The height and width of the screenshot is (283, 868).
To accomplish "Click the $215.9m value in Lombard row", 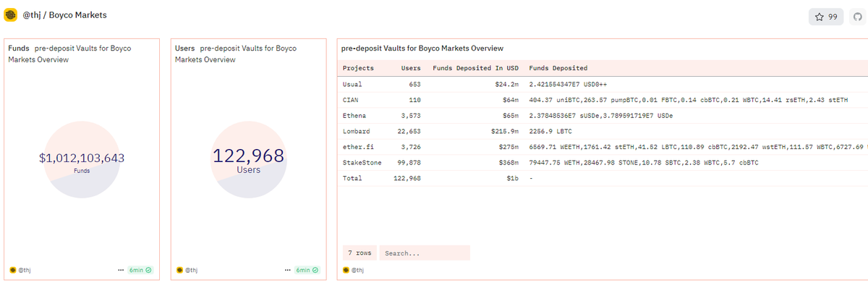I will click(505, 132).
